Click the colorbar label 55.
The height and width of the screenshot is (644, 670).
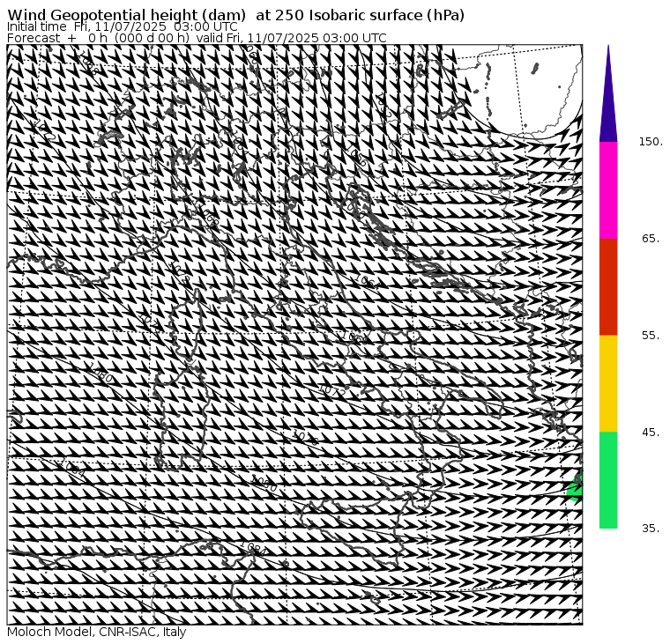(x=651, y=336)
